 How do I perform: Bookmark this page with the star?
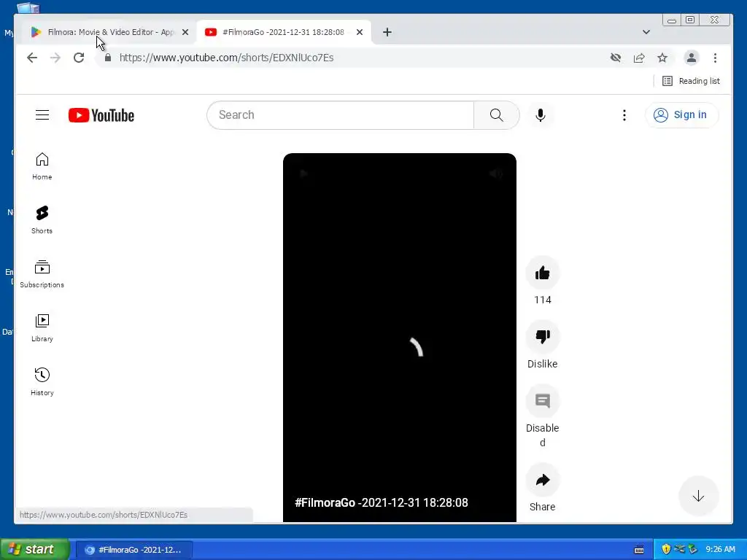click(x=662, y=58)
